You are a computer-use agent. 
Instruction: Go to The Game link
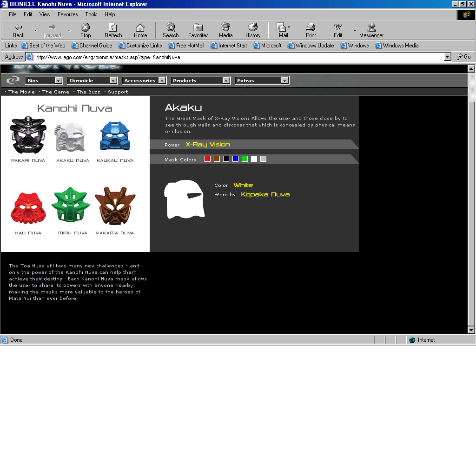pos(56,92)
